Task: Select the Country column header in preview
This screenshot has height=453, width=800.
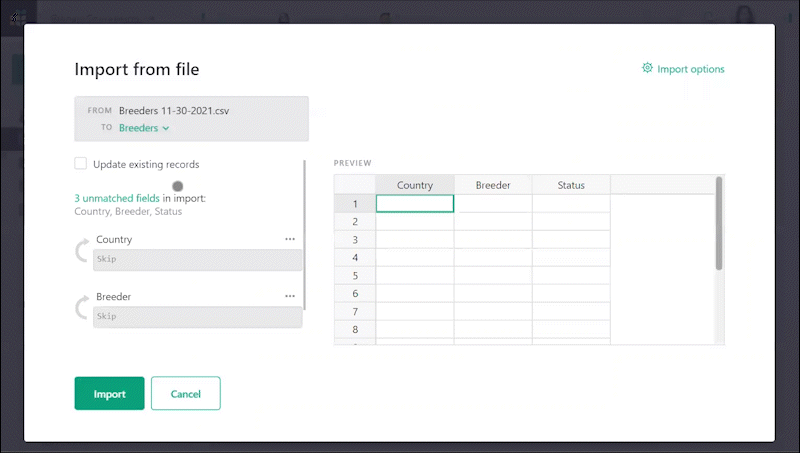Action: point(414,185)
